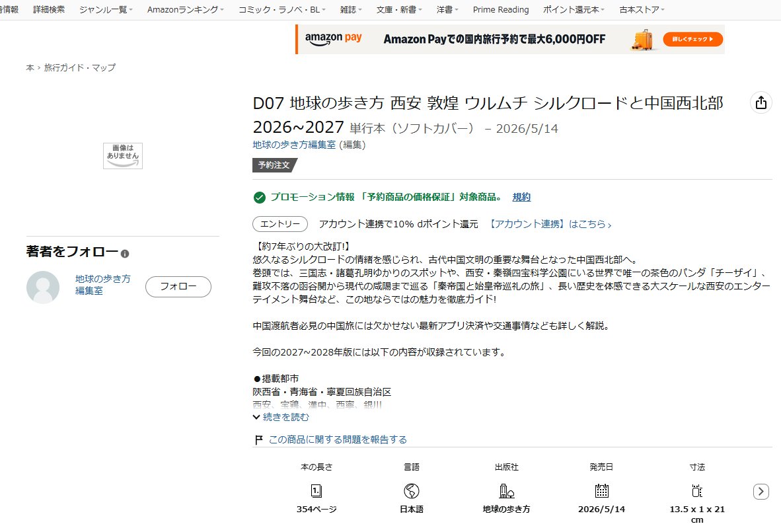Click the info icon next to 著者をフォロー
781x532 pixels.
pyautogui.click(x=125, y=254)
